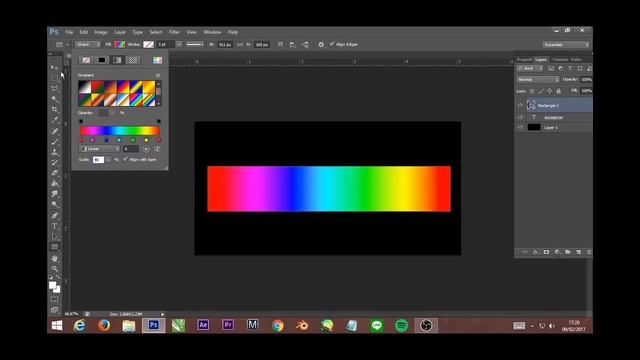Open the path alignment icon in options bar
This screenshot has height=360, width=640.
(x=293, y=44)
